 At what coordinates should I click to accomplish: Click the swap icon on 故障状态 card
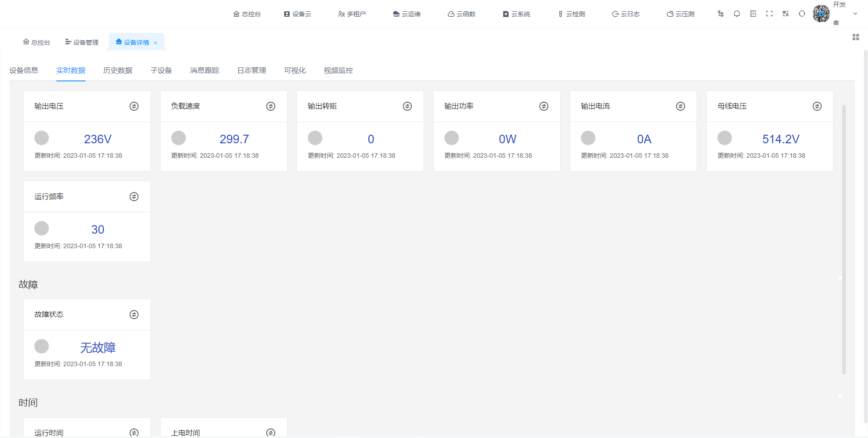point(134,315)
